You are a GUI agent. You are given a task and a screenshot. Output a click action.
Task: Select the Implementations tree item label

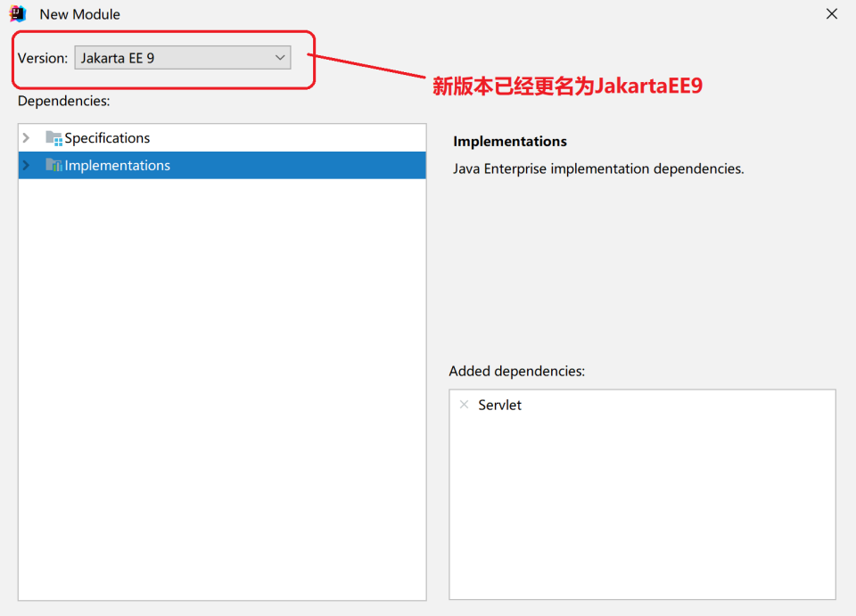pos(117,166)
